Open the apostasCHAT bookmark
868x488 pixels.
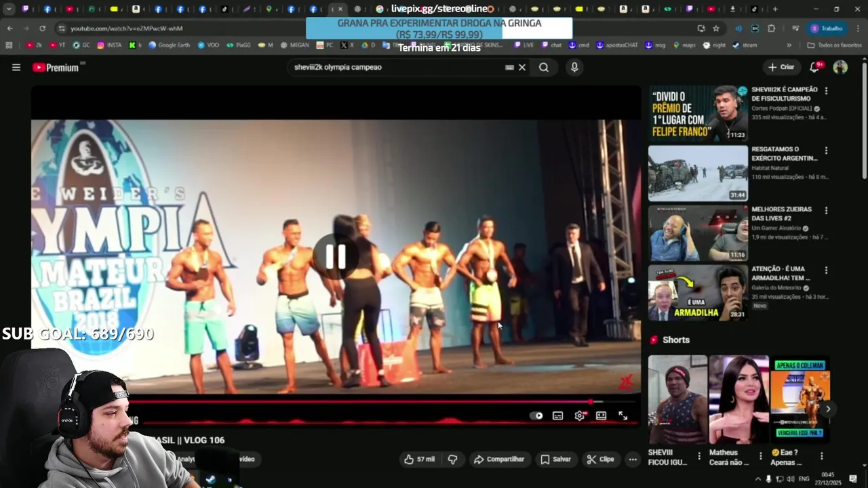pos(617,45)
